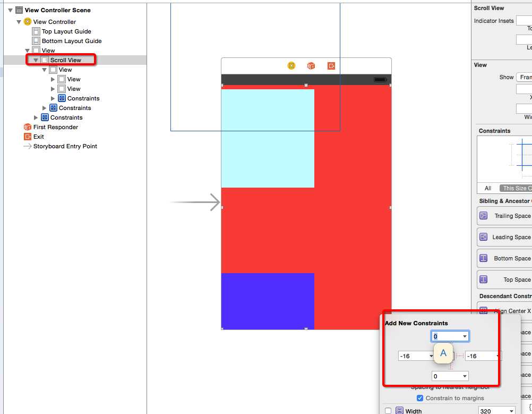Click the Storyboard Entry Point arrow icon in outline
Image resolution: width=532 pixels, height=414 pixels.
pos(28,146)
